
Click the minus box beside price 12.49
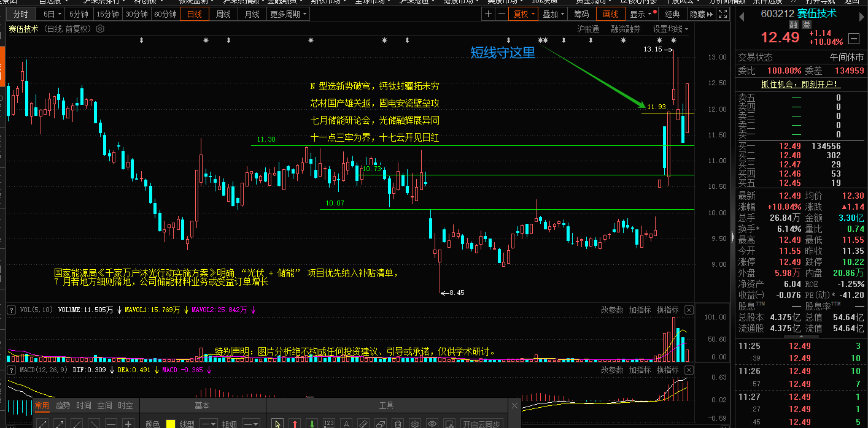pyautogui.click(x=853, y=39)
